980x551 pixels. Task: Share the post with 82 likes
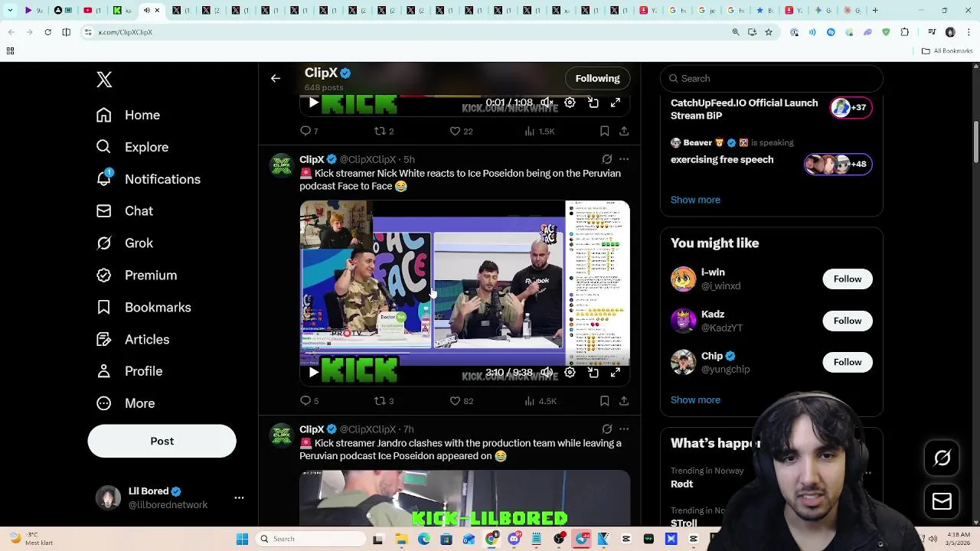click(624, 401)
